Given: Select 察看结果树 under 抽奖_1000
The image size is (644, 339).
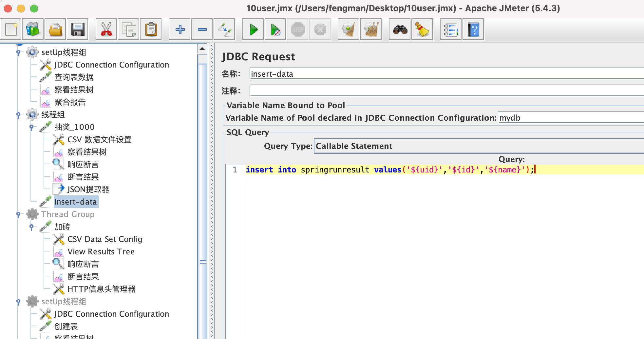Looking at the screenshot, I should pos(87,152).
